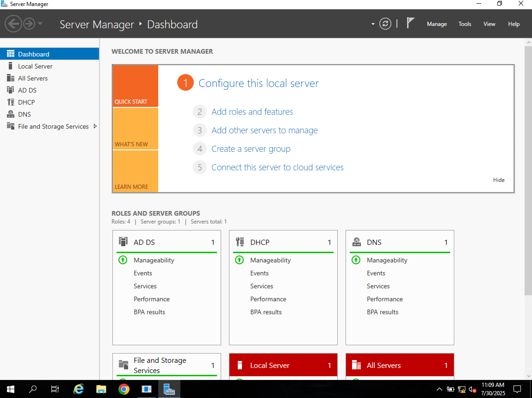This screenshot has width=532, height=398.
Task: Open the DNS role tile header
Action: [x=400, y=242]
